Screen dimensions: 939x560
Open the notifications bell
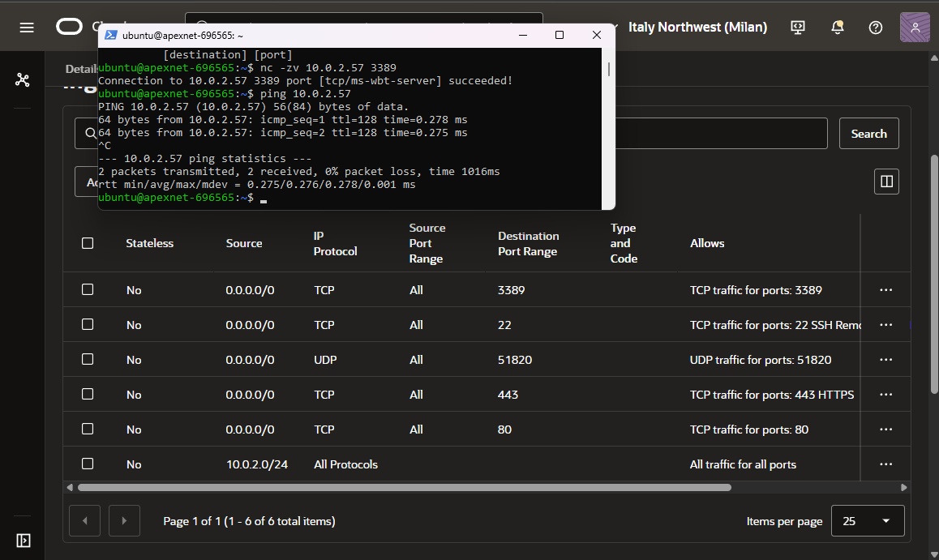pyautogui.click(x=837, y=28)
